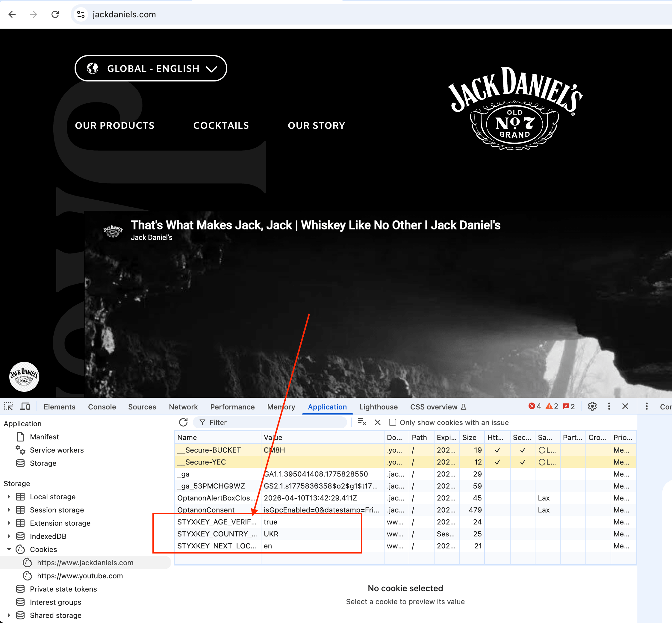Open DevTools settings gear
Screen dimensions: 672x623
(x=592, y=406)
